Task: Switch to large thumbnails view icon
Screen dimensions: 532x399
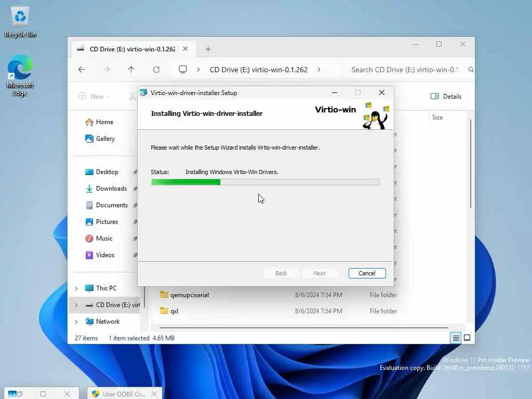Action: (x=467, y=338)
